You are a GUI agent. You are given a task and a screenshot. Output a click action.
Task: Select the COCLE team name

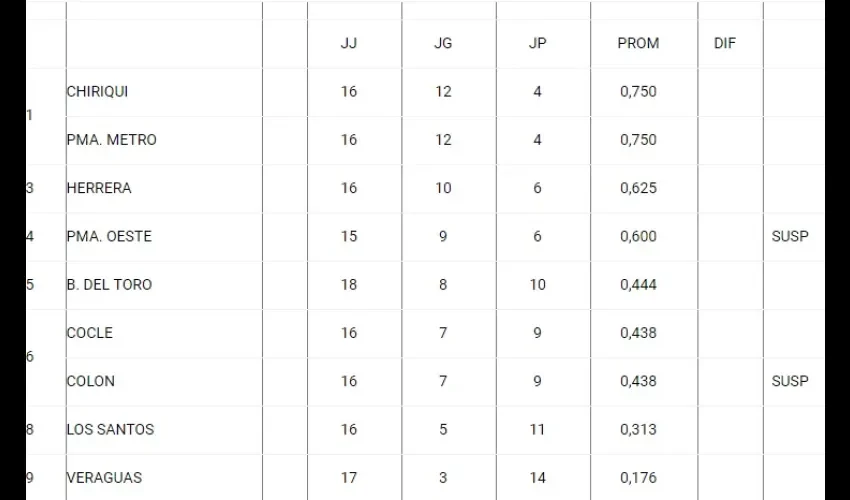(x=89, y=333)
